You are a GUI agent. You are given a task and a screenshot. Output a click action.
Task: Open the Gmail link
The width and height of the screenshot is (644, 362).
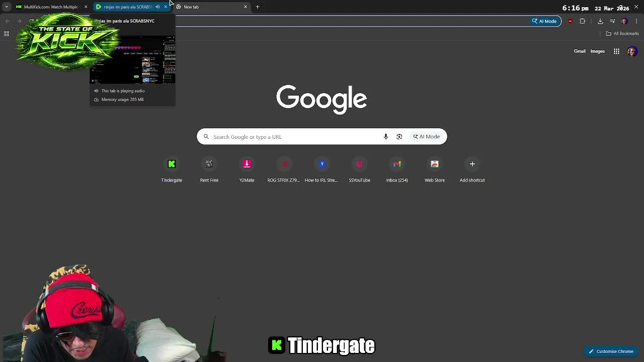(580, 51)
